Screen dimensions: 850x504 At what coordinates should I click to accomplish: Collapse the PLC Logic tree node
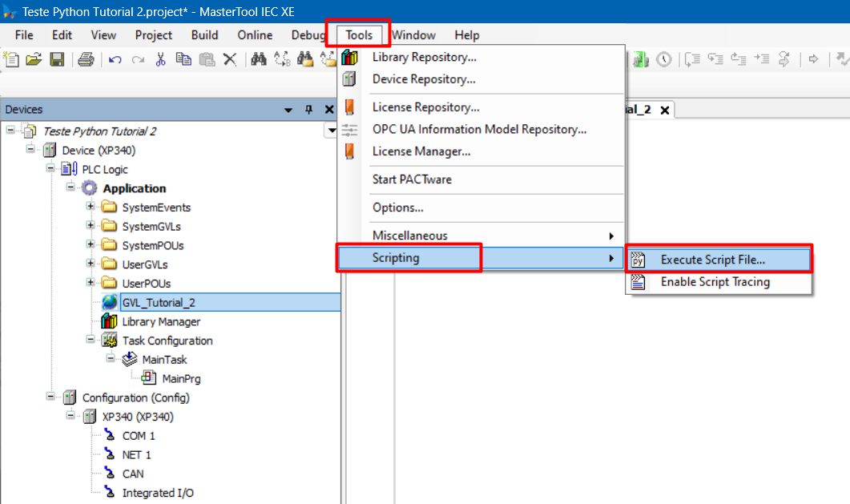[x=51, y=169]
